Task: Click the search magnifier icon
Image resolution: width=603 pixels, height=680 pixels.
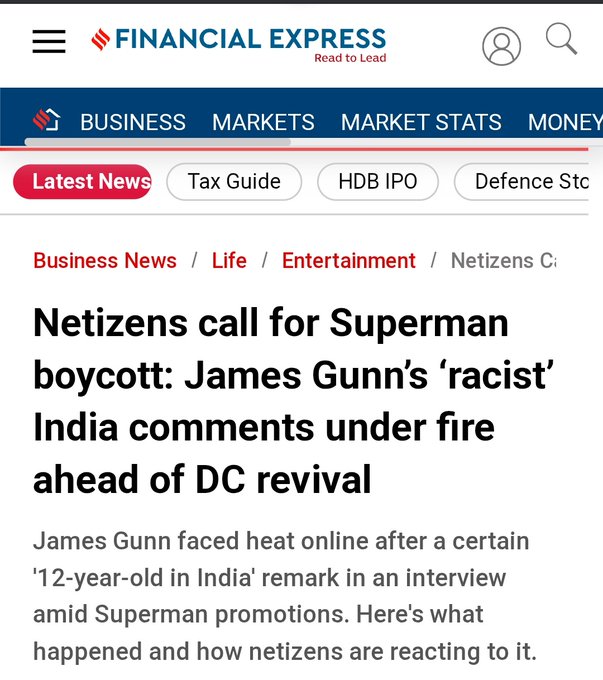Action: [x=561, y=39]
